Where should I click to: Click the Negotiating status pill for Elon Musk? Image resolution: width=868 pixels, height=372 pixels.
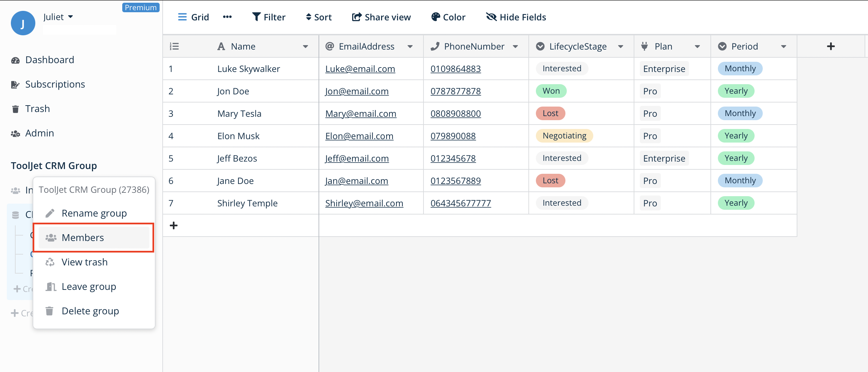[x=564, y=135]
